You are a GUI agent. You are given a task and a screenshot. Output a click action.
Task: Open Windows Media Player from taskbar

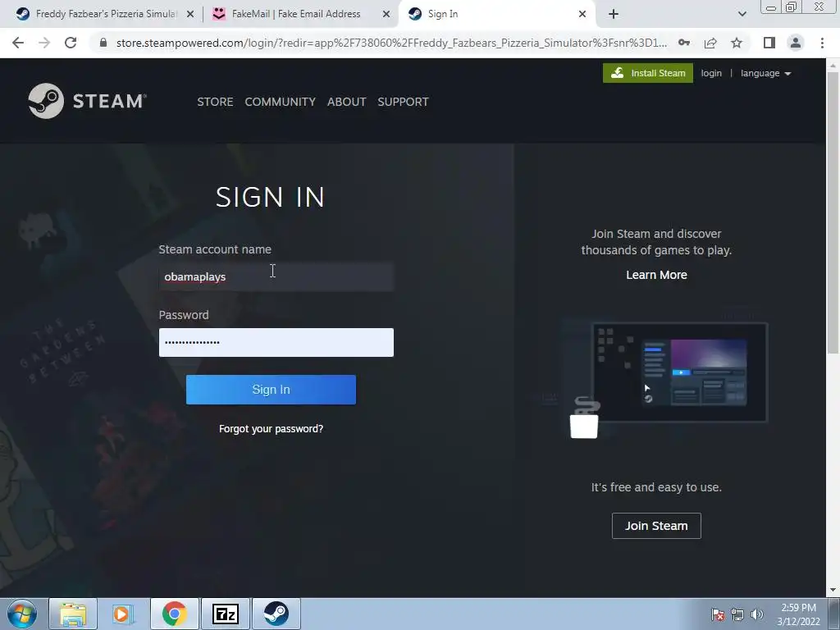coord(123,614)
